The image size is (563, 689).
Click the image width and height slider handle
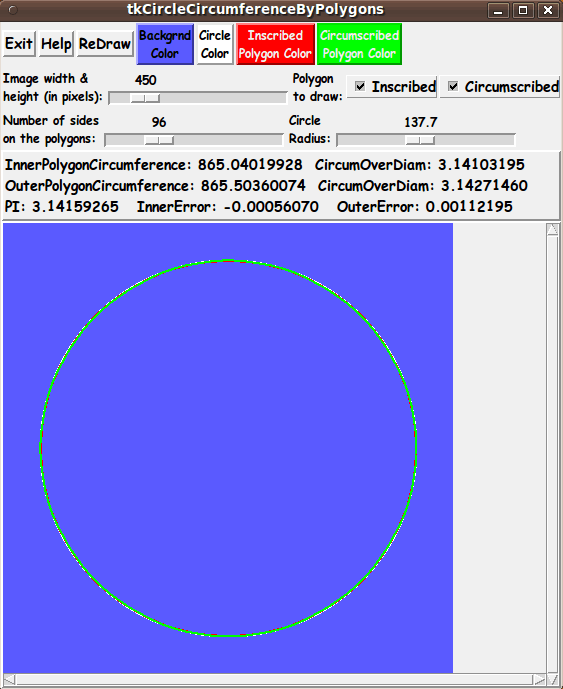(x=145, y=98)
